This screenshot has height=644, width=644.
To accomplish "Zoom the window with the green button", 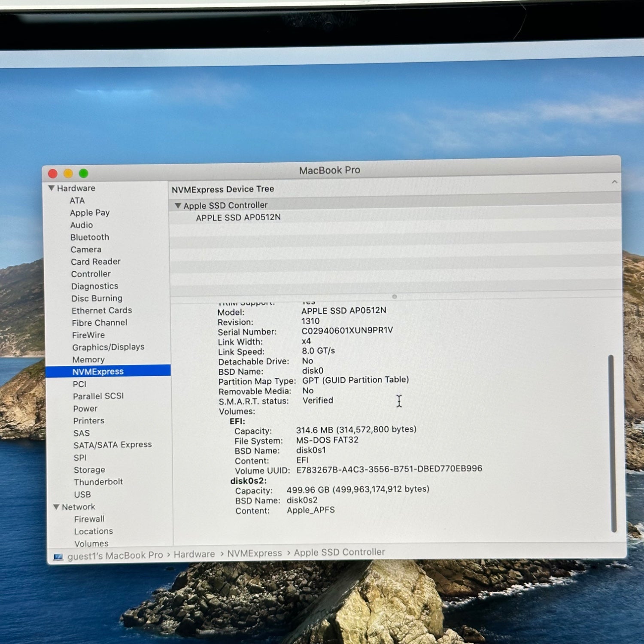I will click(84, 173).
